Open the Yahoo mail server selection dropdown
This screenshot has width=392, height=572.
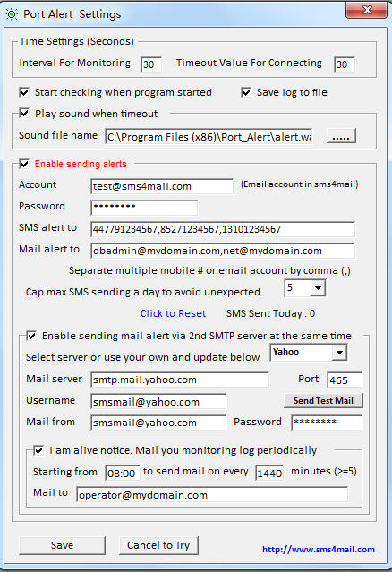click(339, 353)
